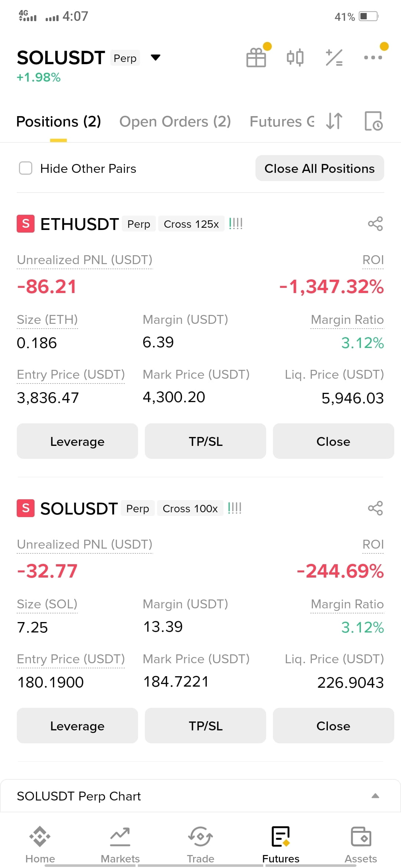This screenshot has height=868, width=401.
Task: Adjust Leverage for the SOLUSDT position
Action: tap(77, 726)
